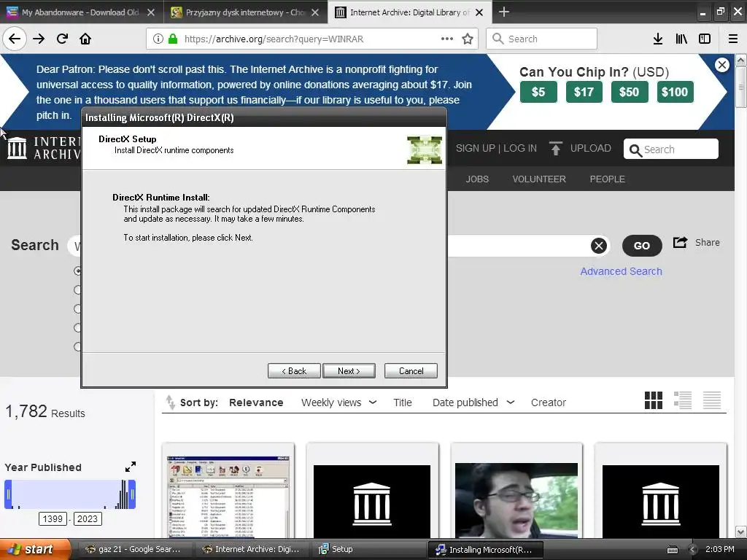This screenshot has height=560, width=747.
Task: Donate $5 to Internet Archive
Action: point(538,92)
